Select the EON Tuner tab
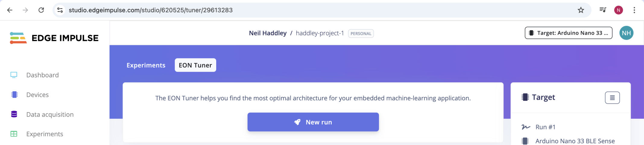The image size is (644, 145). [195, 65]
